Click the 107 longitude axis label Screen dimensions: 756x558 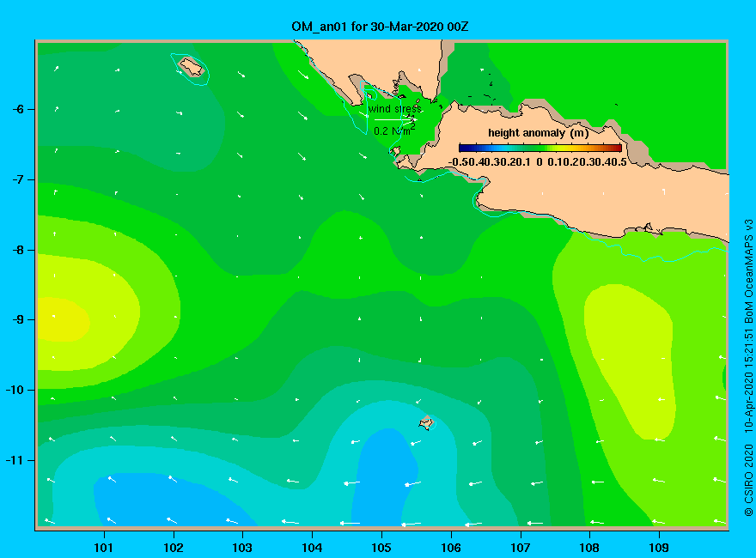(521, 548)
